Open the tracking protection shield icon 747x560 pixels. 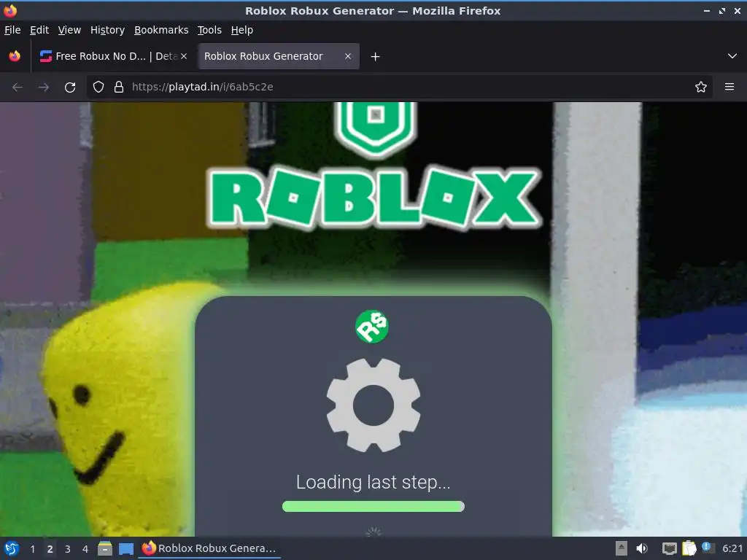(x=98, y=87)
